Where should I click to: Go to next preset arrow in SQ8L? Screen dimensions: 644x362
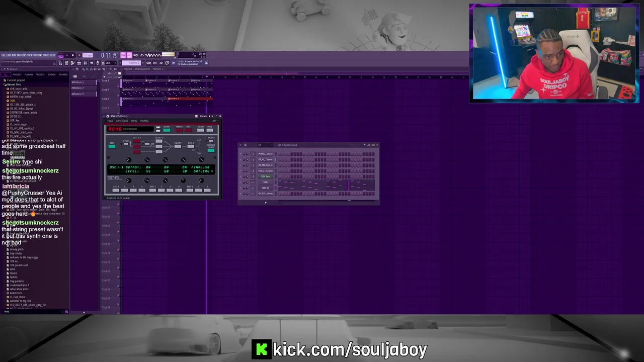tap(212, 116)
